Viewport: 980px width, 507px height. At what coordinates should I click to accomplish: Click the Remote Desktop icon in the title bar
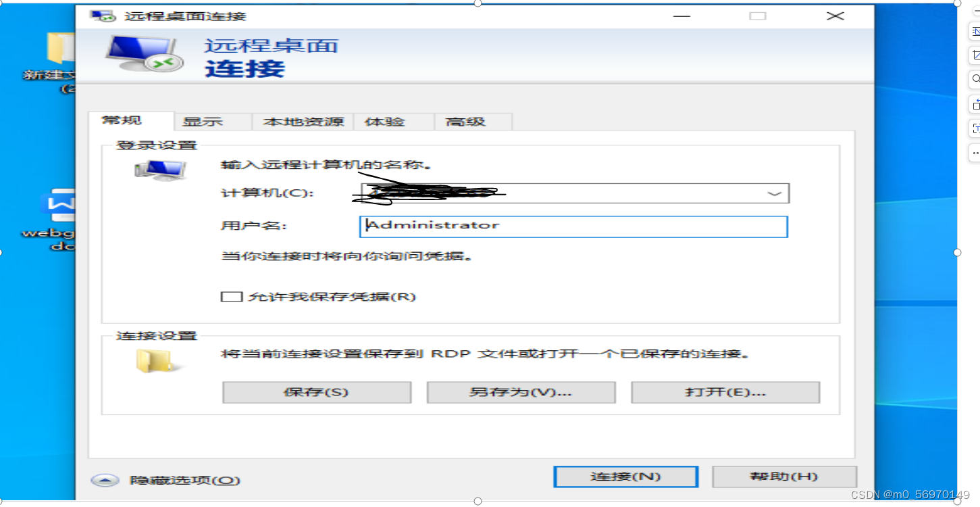click(103, 16)
